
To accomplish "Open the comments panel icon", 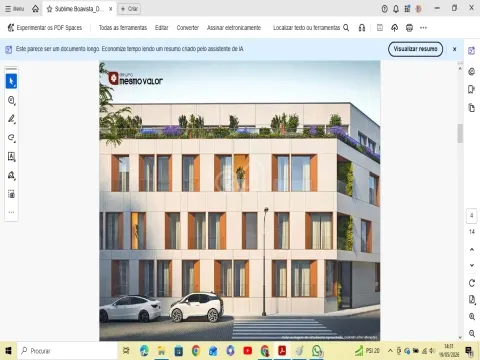I will tap(471, 71).
